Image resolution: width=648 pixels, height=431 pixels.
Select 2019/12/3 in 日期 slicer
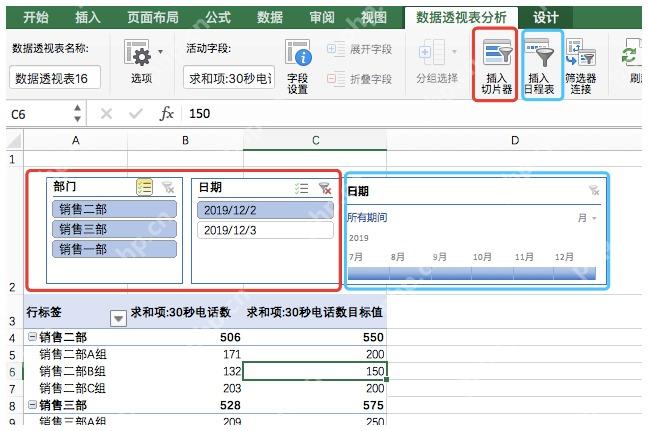tap(265, 230)
